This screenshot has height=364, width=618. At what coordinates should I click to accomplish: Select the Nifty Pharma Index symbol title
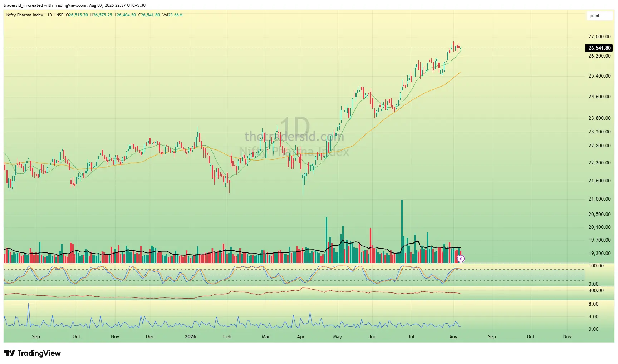pyautogui.click(x=25, y=15)
